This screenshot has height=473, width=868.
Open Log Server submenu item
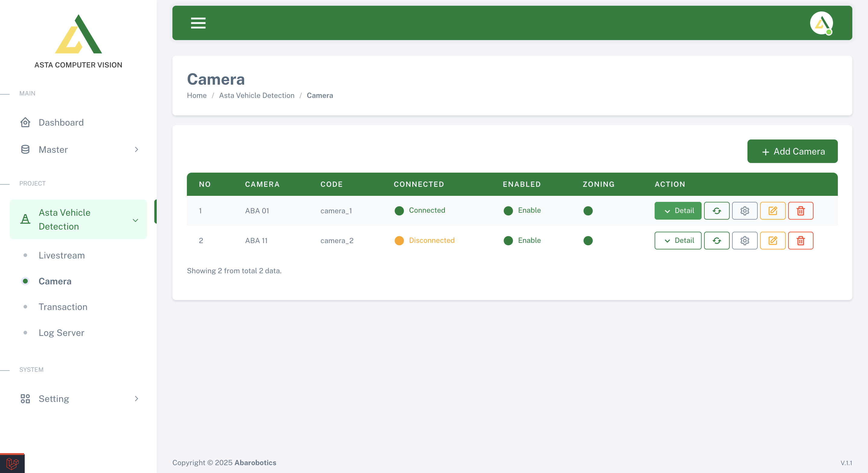tap(61, 333)
